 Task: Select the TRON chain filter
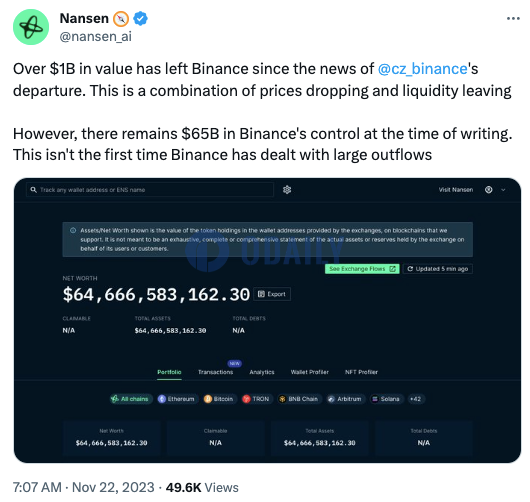pyautogui.click(x=256, y=399)
